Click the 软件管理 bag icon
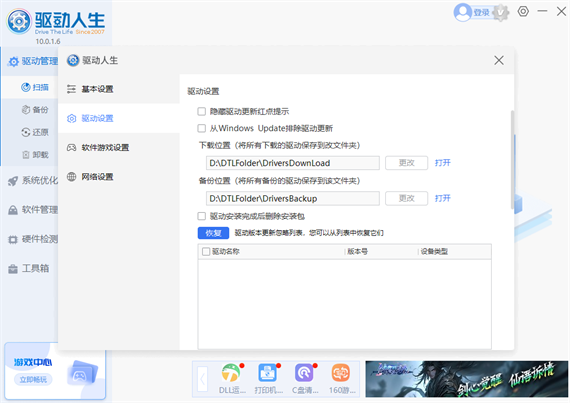This screenshot has width=570, height=403. coord(13,210)
